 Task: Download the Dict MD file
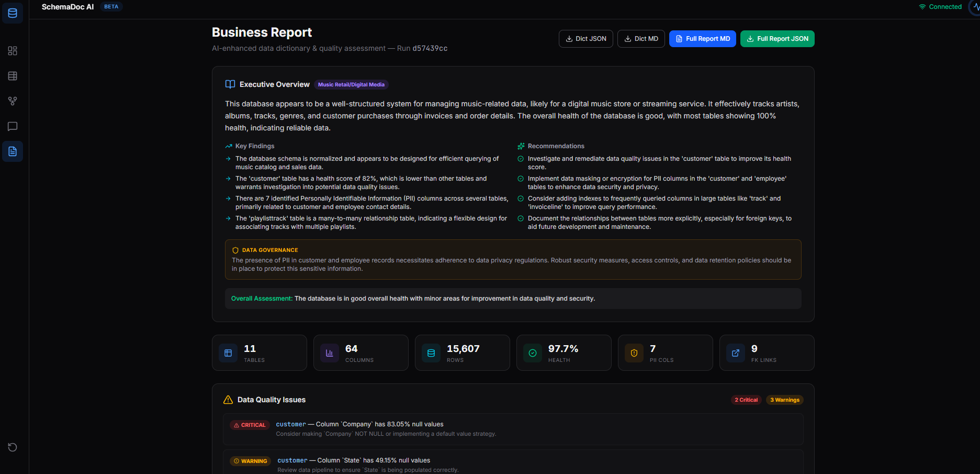coord(641,39)
